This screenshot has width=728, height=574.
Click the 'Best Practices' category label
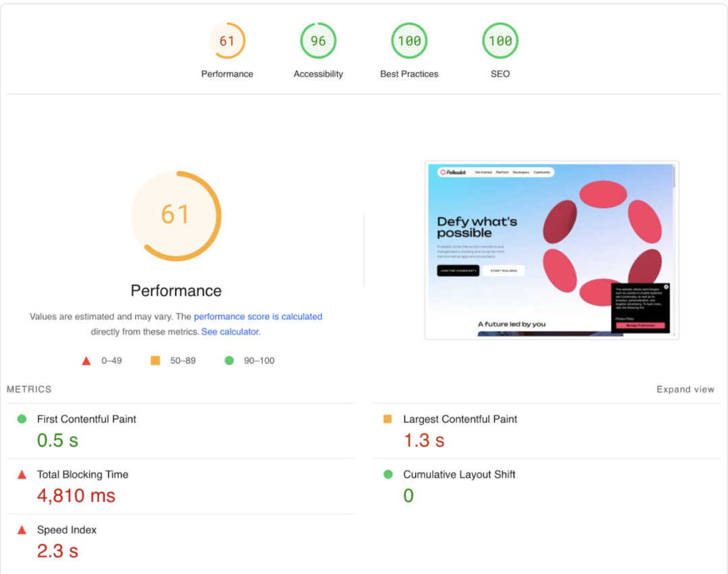[409, 74]
